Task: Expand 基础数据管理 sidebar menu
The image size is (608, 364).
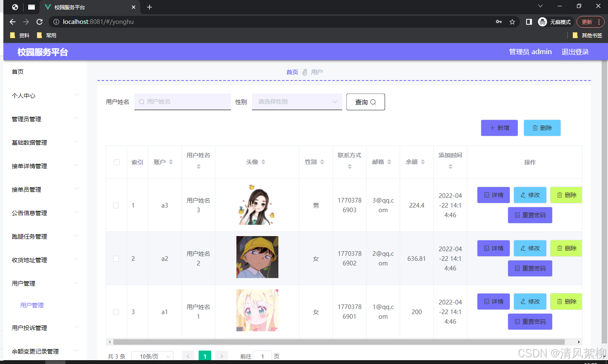Action: pos(45,143)
